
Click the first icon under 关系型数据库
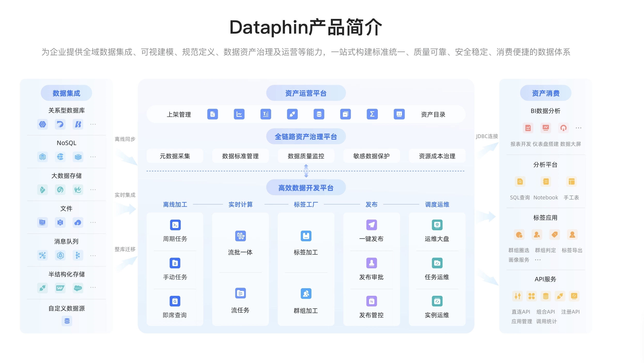42,124
